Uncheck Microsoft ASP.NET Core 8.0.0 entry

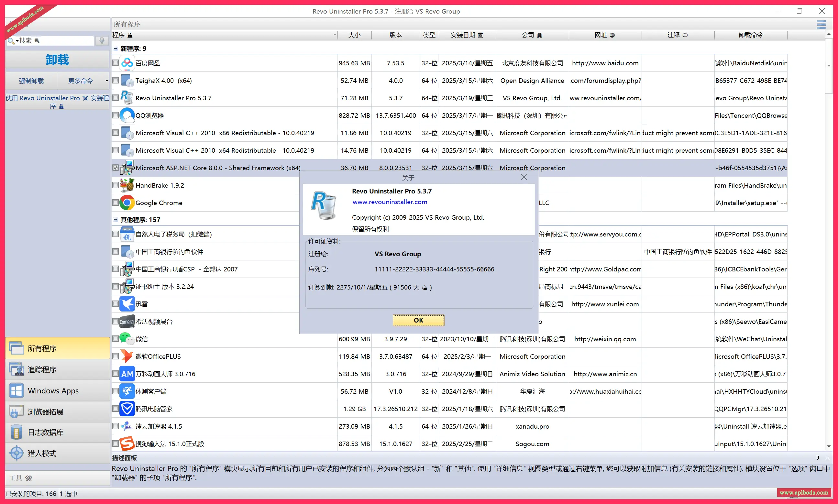[115, 168]
